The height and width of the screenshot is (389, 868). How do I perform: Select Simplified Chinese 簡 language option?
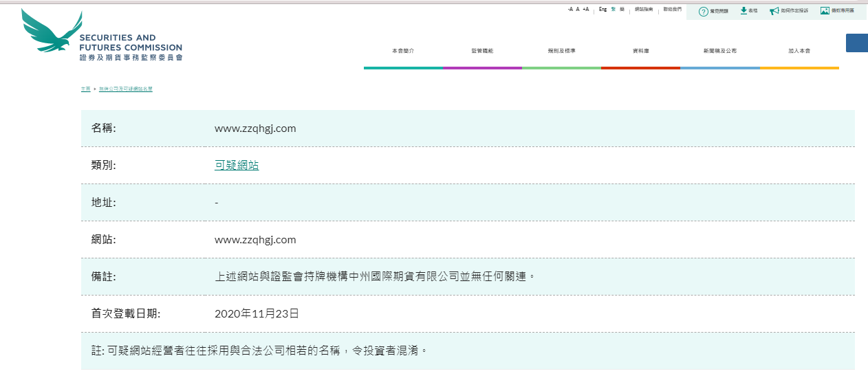click(622, 10)
